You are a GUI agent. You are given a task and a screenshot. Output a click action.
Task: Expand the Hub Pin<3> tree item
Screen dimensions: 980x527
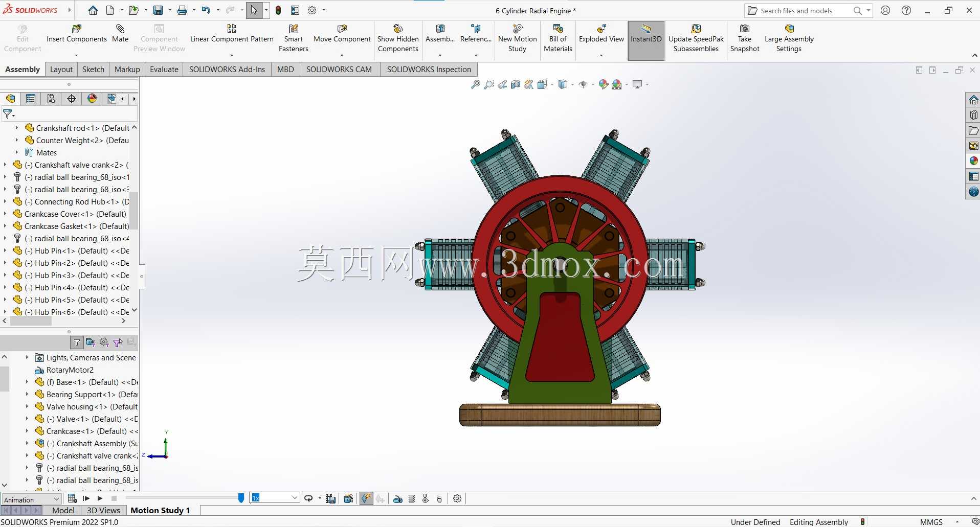coord(5,275)
